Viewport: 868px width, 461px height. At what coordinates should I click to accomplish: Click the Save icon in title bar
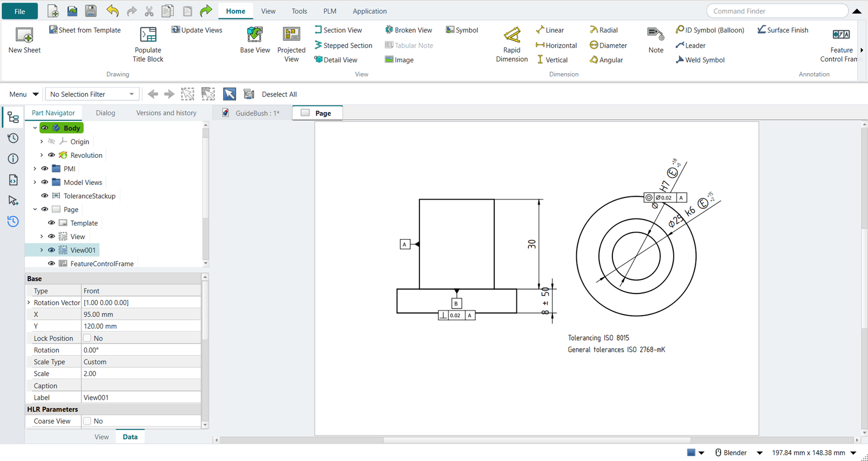coord(91,11)
